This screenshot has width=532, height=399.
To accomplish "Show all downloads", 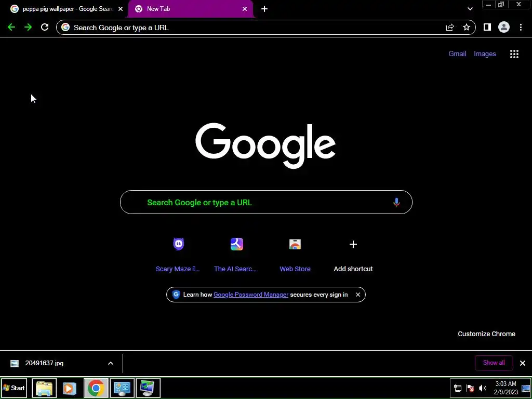I will (494, 363).
